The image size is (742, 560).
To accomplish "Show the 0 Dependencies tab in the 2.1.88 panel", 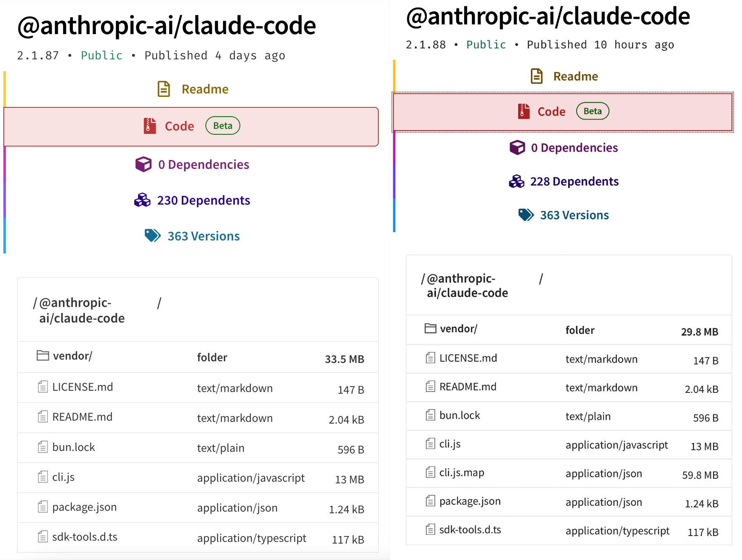I will (574, 148).
